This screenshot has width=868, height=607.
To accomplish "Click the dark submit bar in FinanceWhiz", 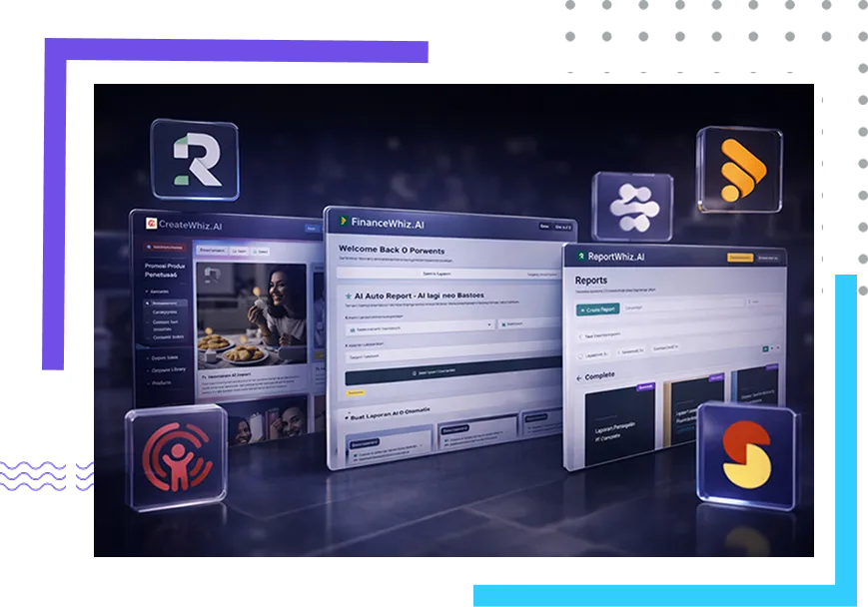I will pyautogui.click(x=453, y=371).
